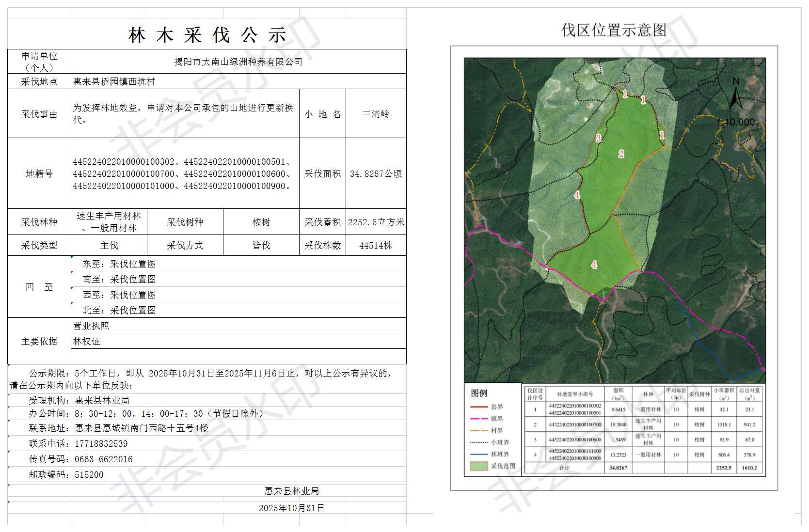809x532 pixels.
Task: Click the 三清岭 place name cell
Action: point(376,114)
